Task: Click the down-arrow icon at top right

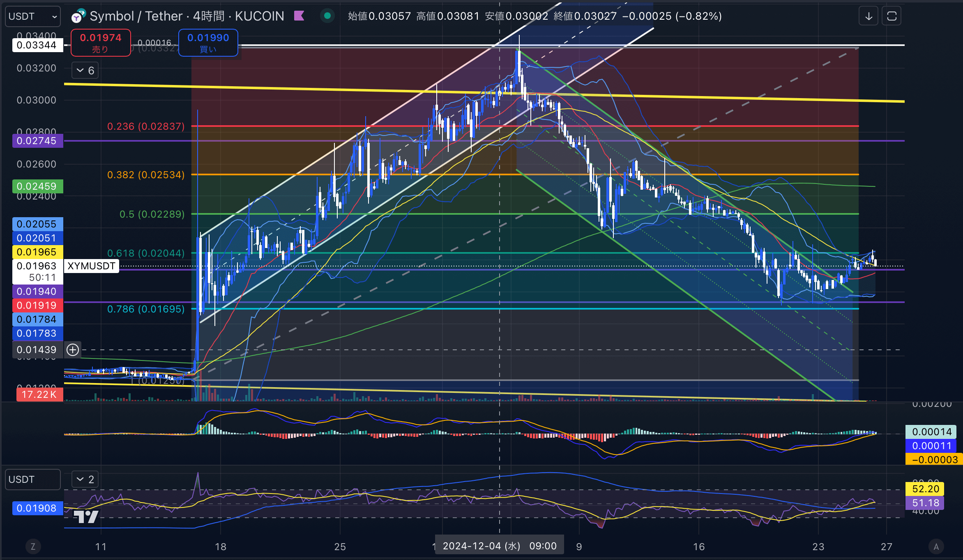Action: (869, 16)
